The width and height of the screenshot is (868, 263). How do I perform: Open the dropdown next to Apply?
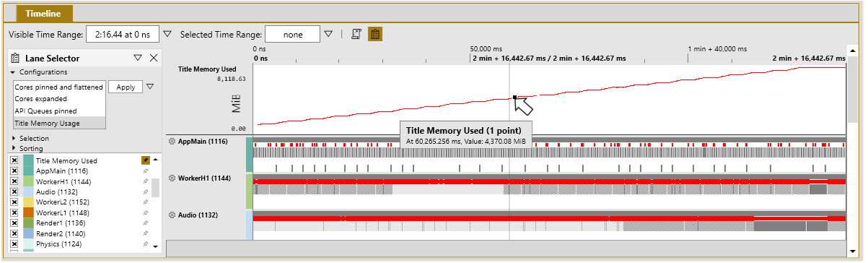(150, 87)
